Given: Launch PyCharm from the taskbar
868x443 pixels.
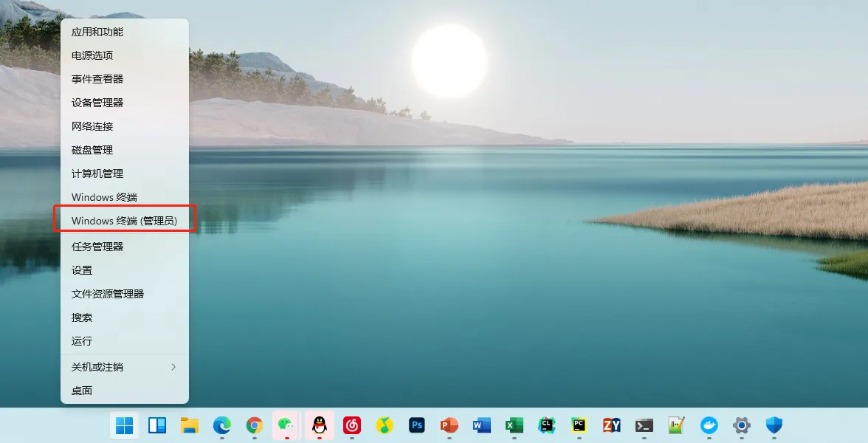Looking at the screenshot, I should [x=579, y=425].
